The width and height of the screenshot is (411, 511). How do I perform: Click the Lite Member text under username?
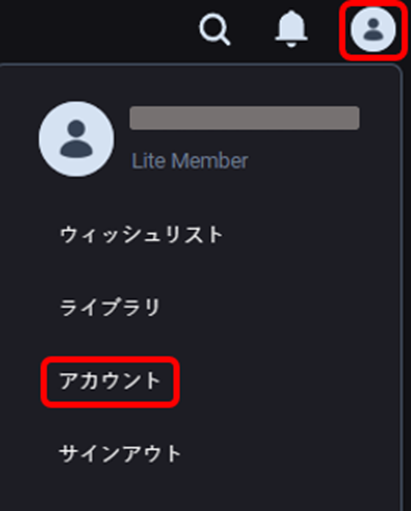pos(190,161)
